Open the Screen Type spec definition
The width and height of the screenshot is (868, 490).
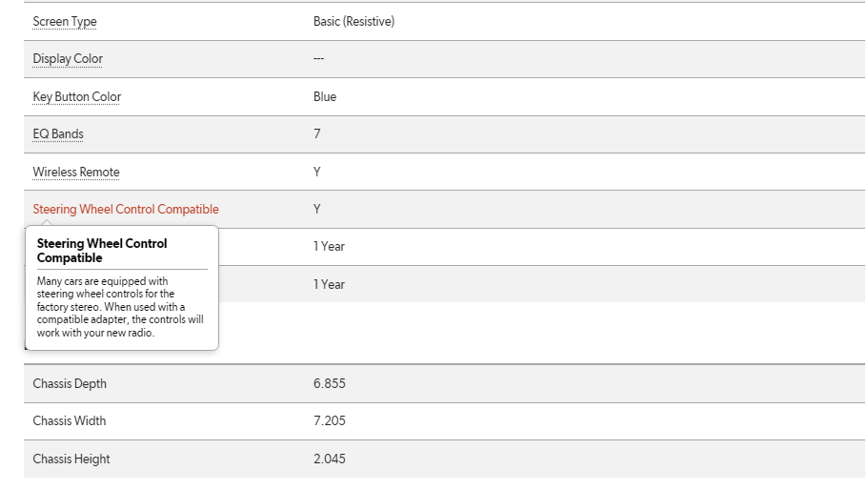click(65, 22)
